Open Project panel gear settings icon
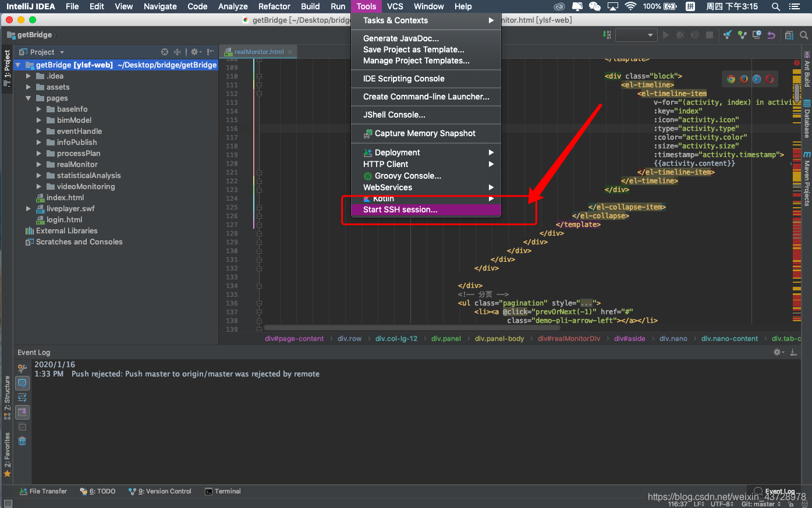The height and width of the screenshot is (508, 812). [196, 52]
